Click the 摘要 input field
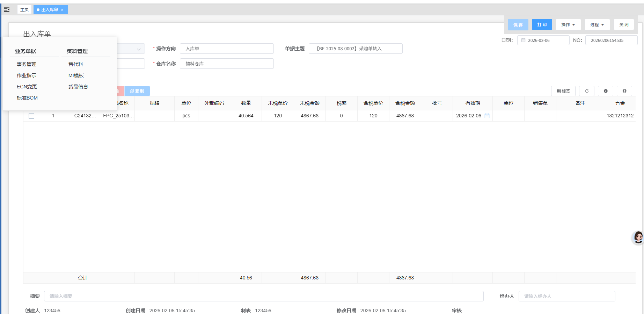 coord(263,296)
